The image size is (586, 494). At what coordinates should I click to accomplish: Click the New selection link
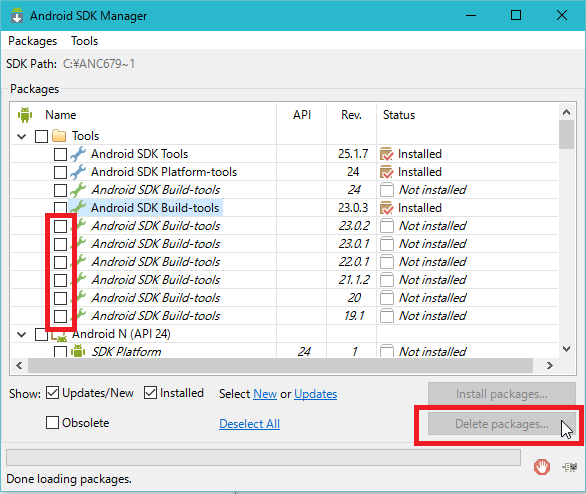tap(265, 394)
